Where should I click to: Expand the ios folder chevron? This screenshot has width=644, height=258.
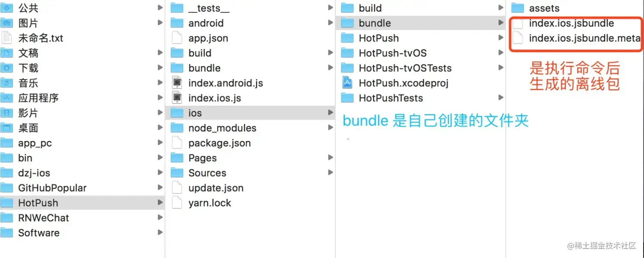tap(330, 113)
